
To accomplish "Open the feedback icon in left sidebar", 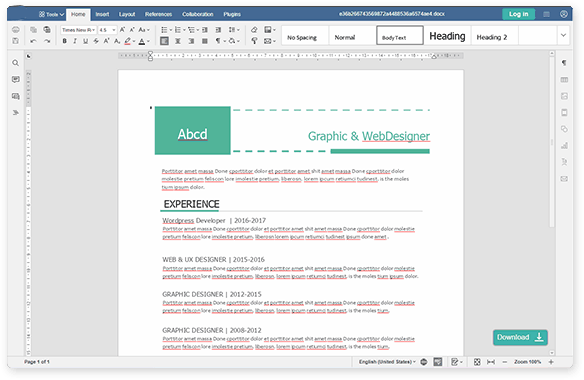I will tap(16, 113).
